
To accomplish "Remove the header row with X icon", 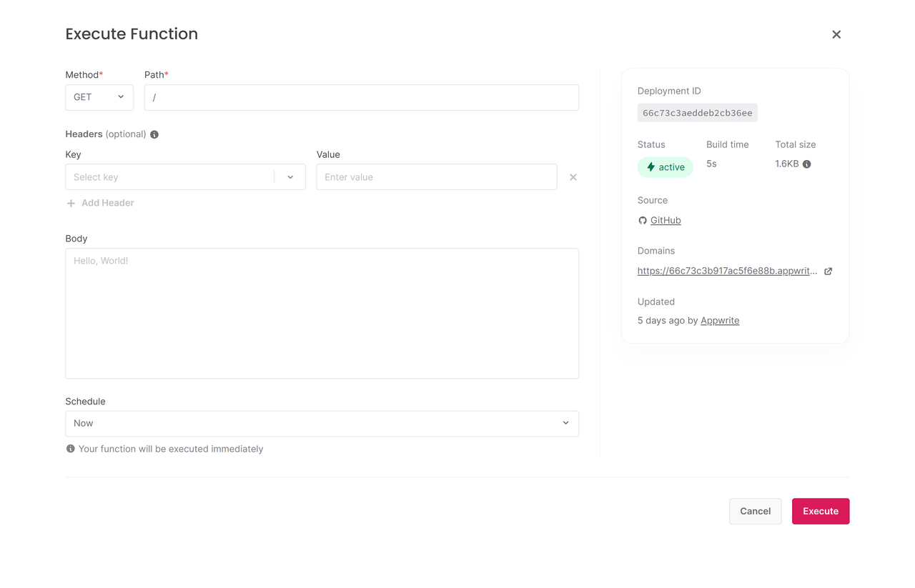I will pos(573,177).
